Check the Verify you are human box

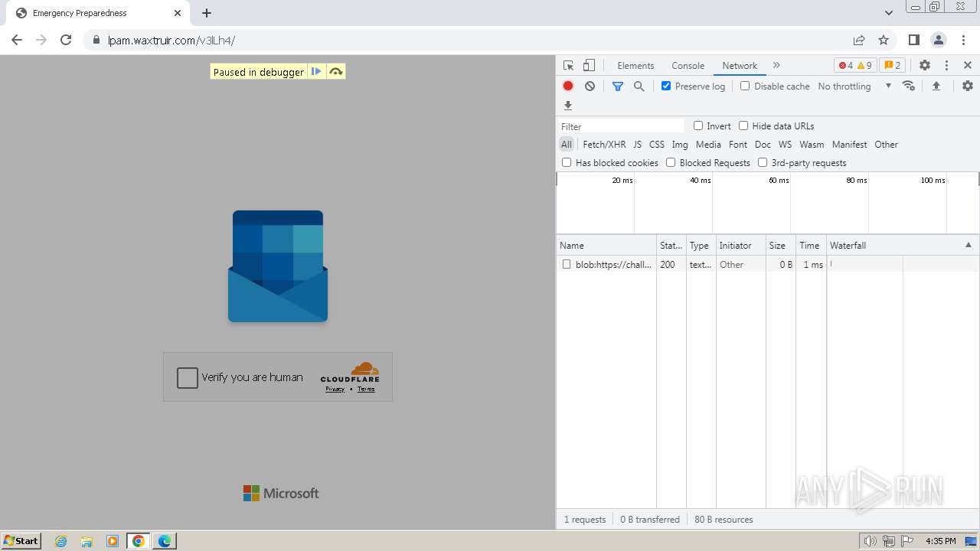coord(188,377)
